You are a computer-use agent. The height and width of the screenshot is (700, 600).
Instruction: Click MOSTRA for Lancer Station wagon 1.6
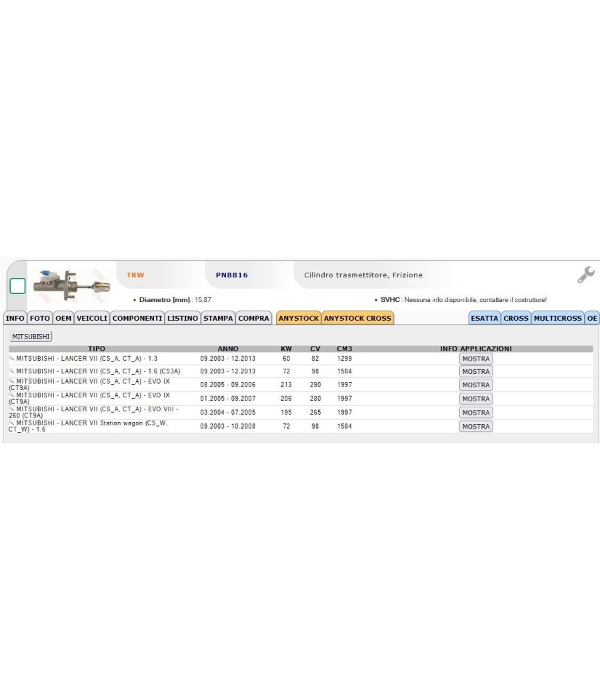[476, 427]
